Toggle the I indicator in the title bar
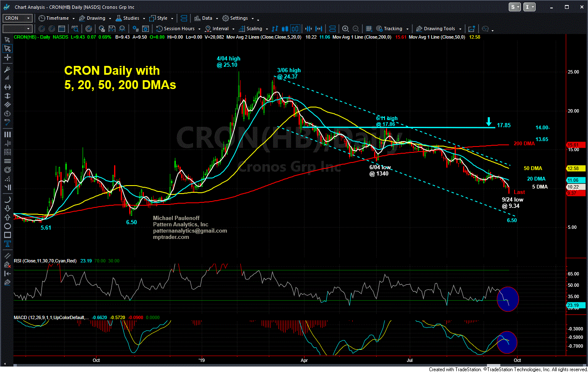Screen dimensions: 588x372 (529, 7)
